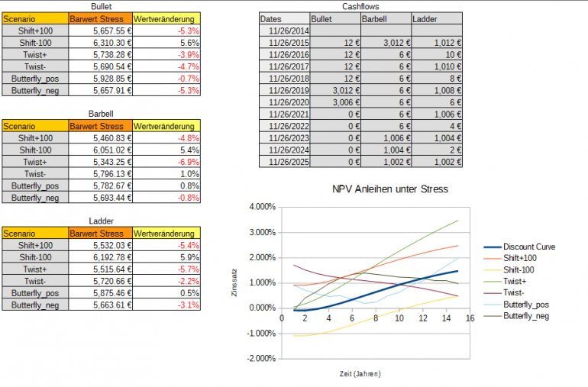Click the Barbell column header in Cashflows
This screenshot has height=387, width=588.
(386, 19)
